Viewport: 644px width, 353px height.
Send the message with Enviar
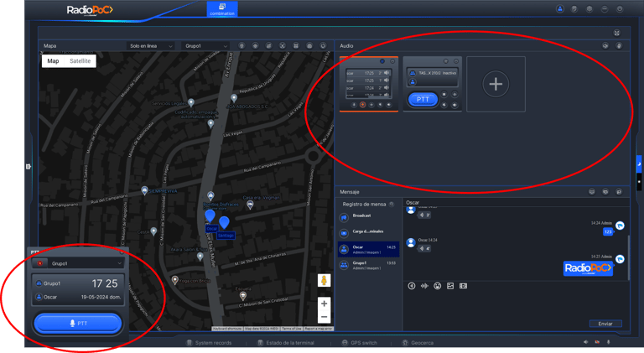pos(605,324)
